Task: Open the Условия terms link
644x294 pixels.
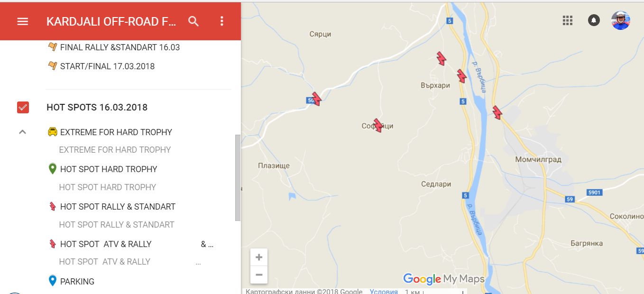Action: click(384, 292)
